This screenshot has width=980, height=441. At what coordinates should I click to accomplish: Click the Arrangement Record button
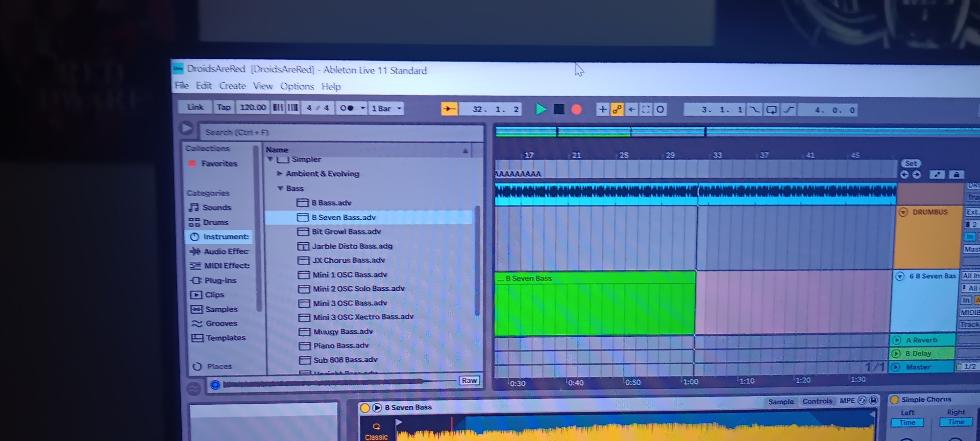coord(577,109)
